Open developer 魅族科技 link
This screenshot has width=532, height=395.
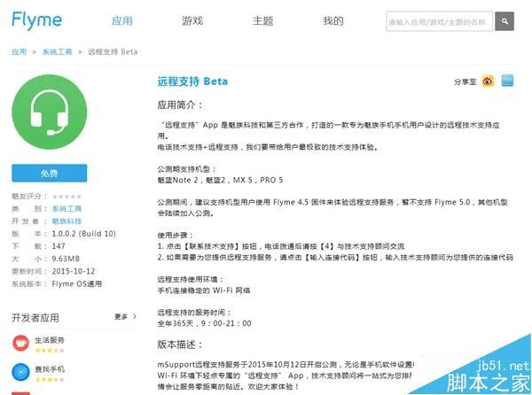[x=66, y=221]
